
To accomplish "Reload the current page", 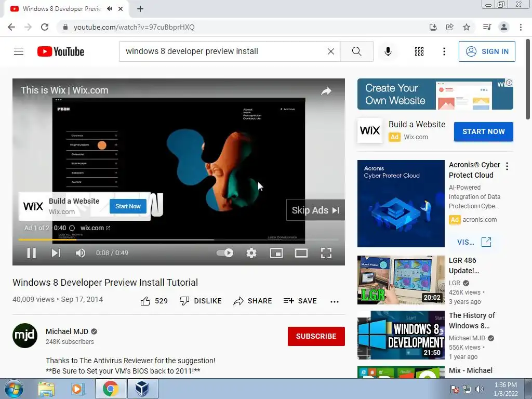I will point(45,27).
